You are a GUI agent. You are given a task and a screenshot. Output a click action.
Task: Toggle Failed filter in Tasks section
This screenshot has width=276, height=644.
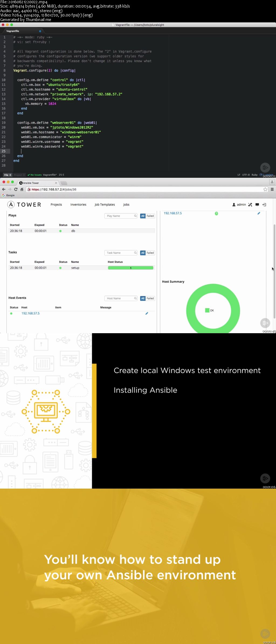pyautogui.click(x=150, y=253)
